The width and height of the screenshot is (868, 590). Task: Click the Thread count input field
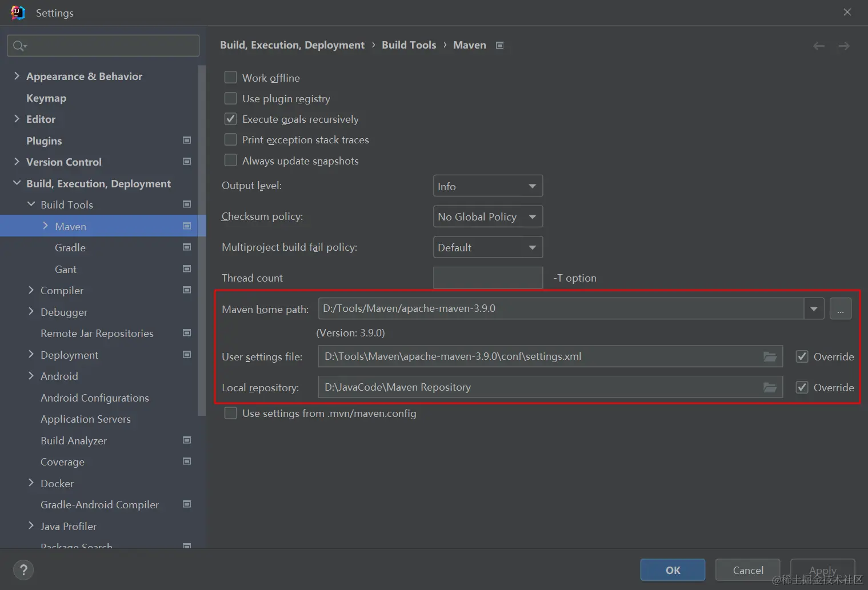coord(488,278)
